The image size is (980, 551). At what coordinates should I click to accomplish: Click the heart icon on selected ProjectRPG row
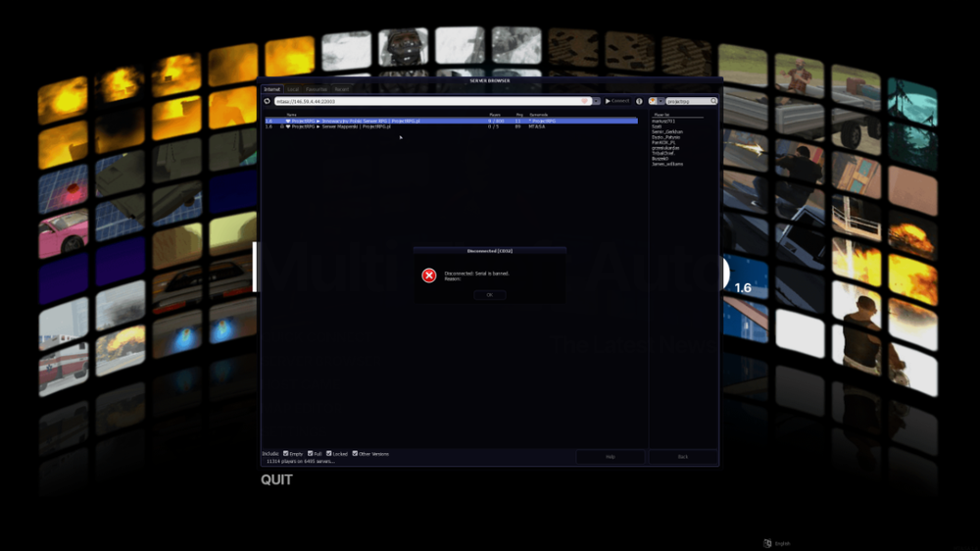(287, 121)
